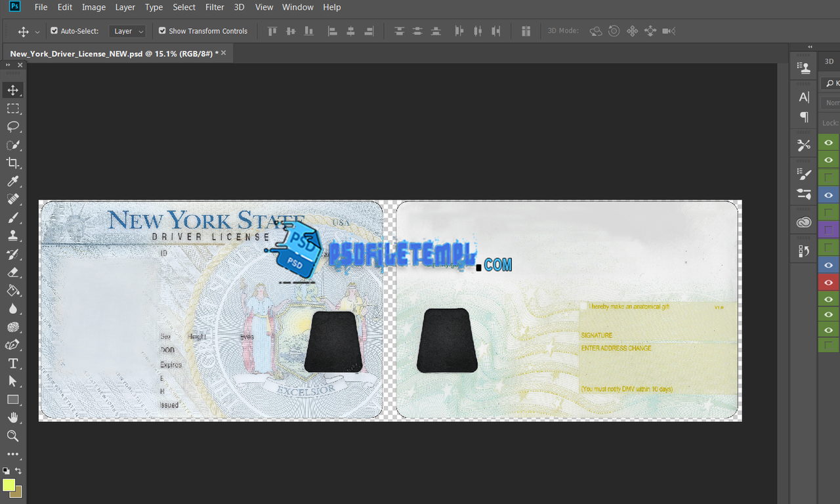840x504 pixels.
Task: Open the Move tool preset picker arrow
Action: 37,31
